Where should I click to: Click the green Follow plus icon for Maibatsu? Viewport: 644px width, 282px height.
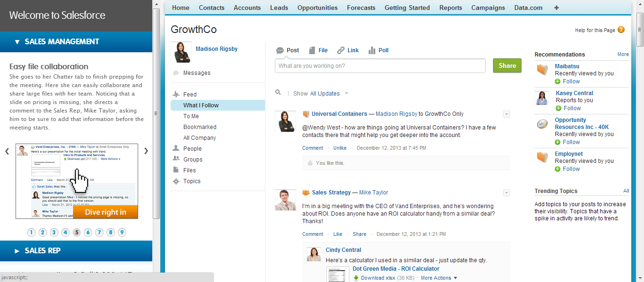tap(558, 81)
